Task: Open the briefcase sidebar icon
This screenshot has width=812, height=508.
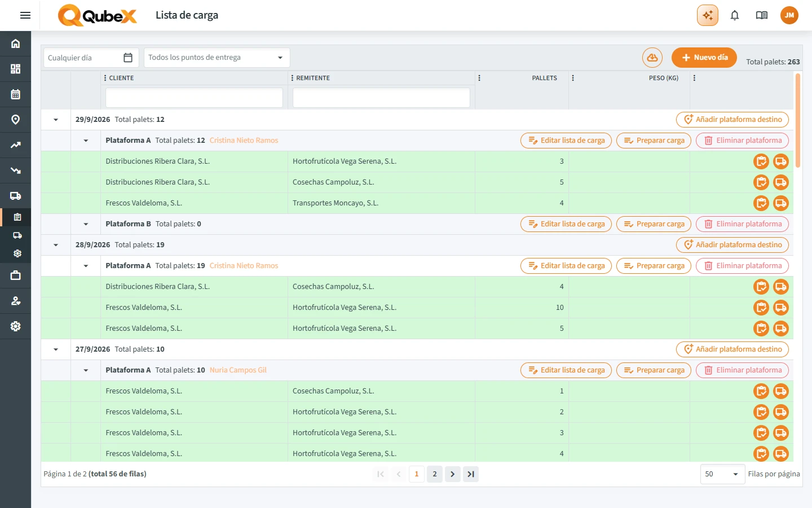Action: [x=15, y=275]
